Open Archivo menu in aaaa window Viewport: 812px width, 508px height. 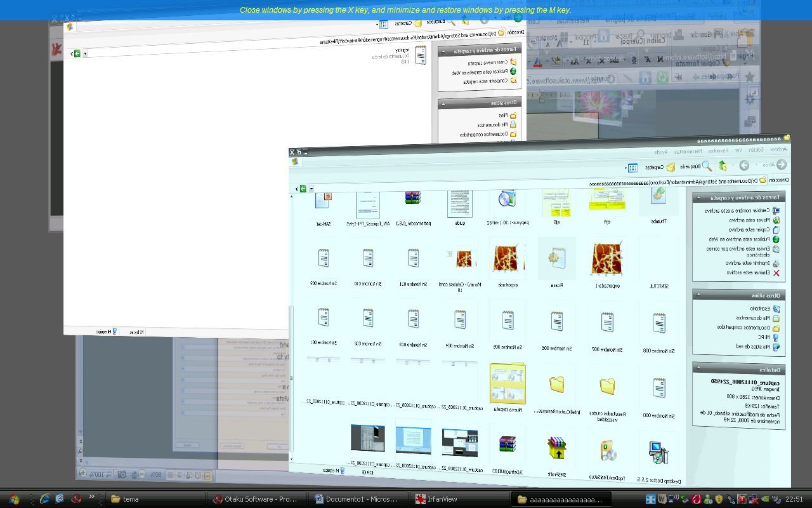coord(778,149)
